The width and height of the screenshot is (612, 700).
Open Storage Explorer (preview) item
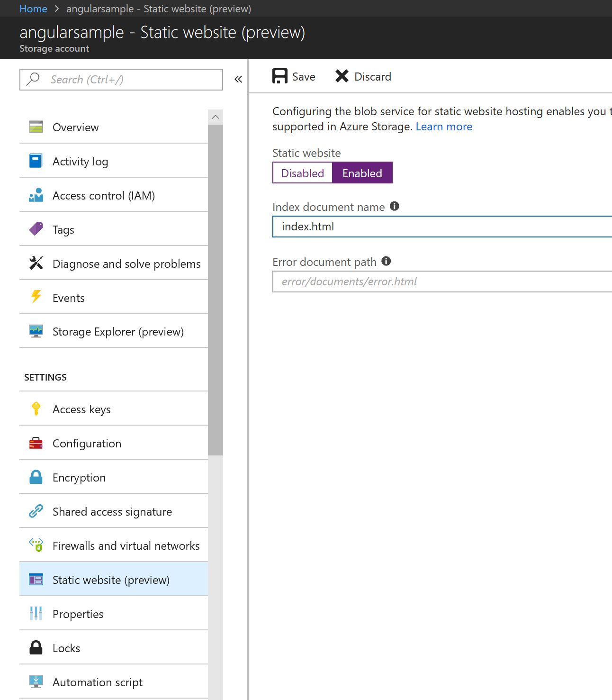(x=114, y=331)
